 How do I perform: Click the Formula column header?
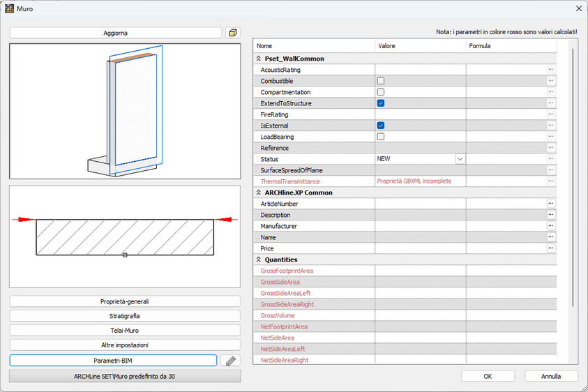511,46
